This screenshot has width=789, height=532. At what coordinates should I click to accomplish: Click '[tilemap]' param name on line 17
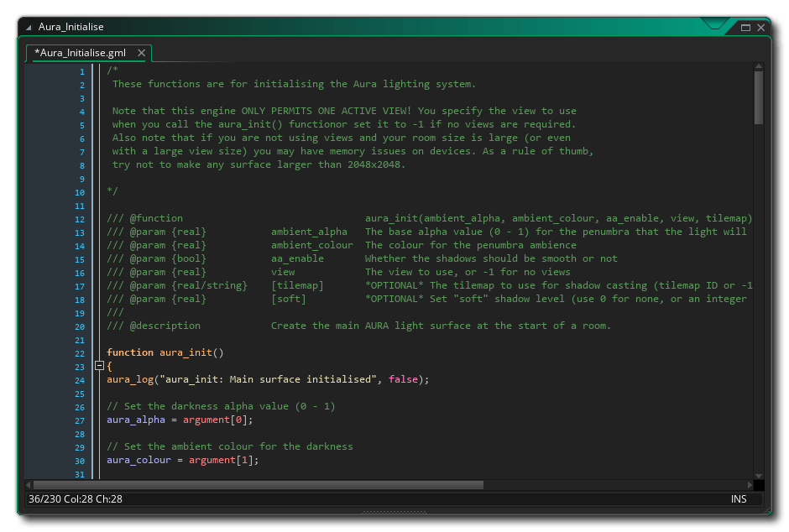[297, 285]
